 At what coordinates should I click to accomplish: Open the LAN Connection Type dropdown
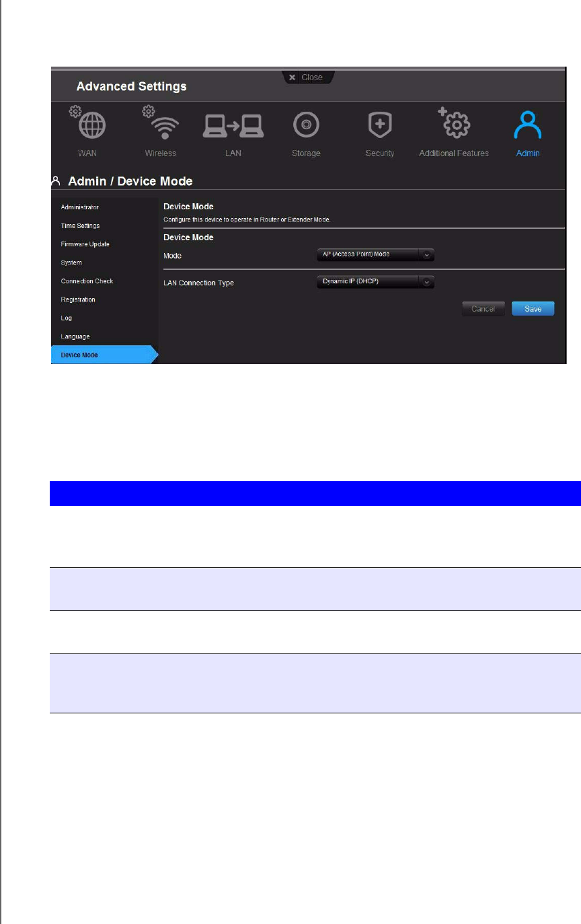click(375, 282)
